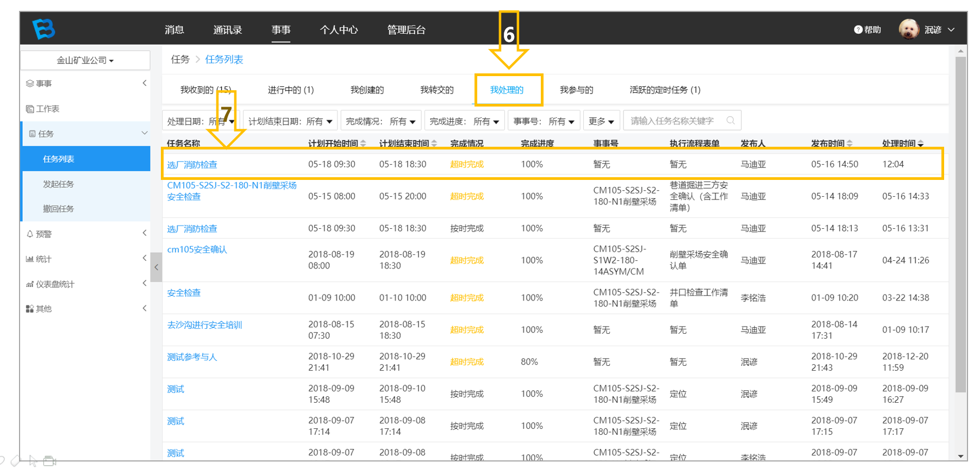Click the search magnifier icon
This screenshot has width=980, height=468.
coord(731,121)
